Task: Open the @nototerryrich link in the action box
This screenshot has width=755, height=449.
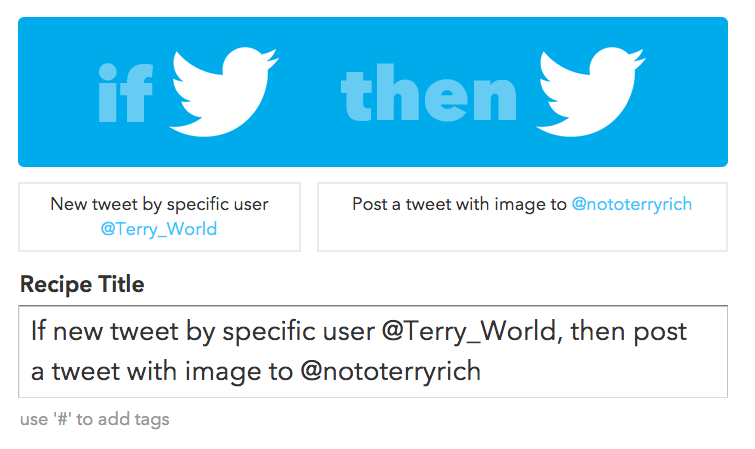Action: pyautogui.click(x=631, y=204)
